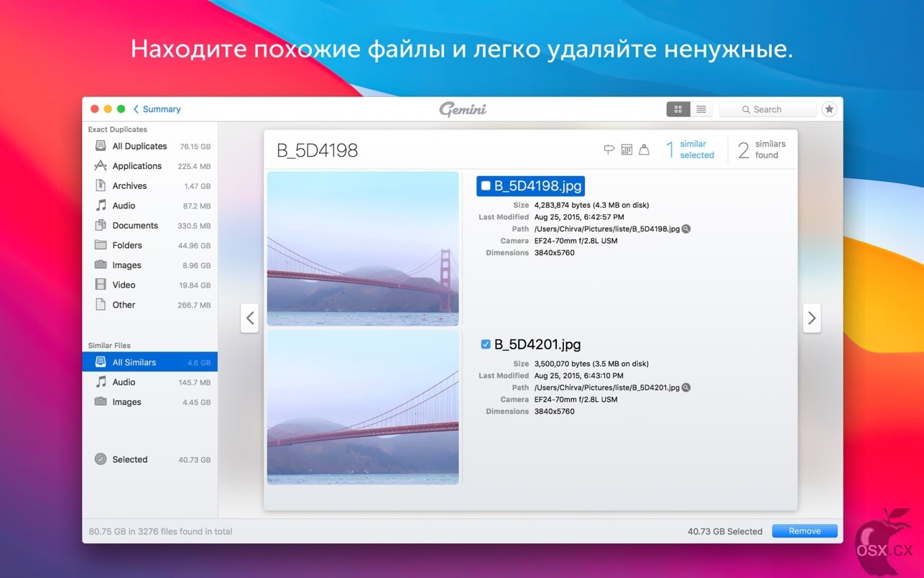Viewport: 924px width, 578px height.
Task: Click the B_5D4198 group title
Action: pos(317,150)
